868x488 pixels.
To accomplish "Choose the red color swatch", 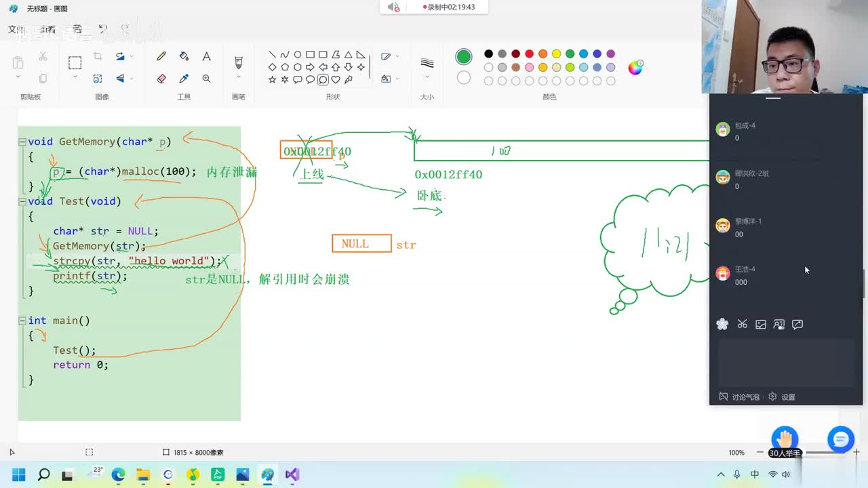I will click(529, 54).
